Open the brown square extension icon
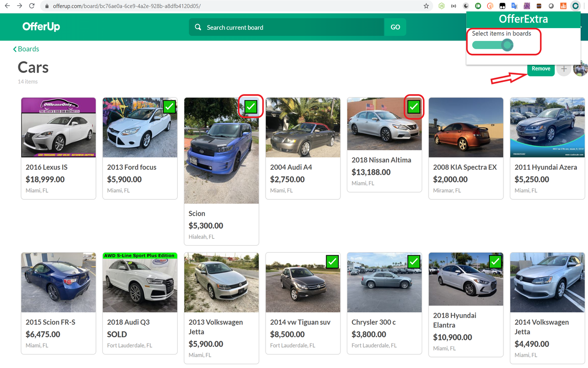Image resolution: width=588 pixels, height=368 pixels. (x=539, y=6)
